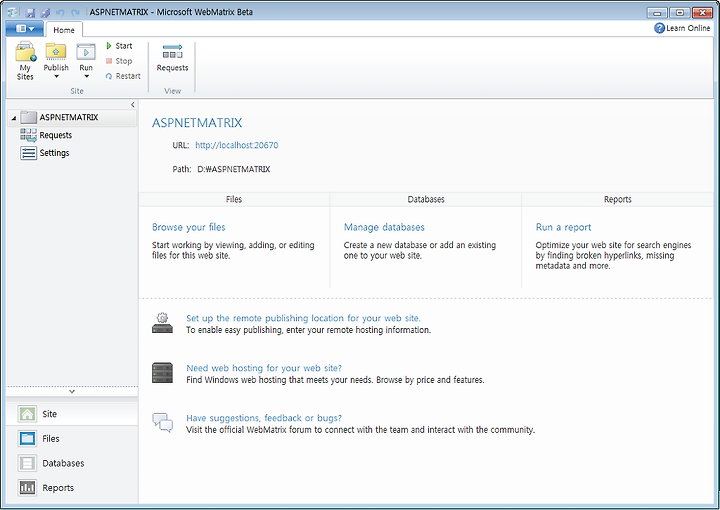This screenshot has width=720, height=510.
Task: Click the Run a report link
Action: tap(563, 227)
